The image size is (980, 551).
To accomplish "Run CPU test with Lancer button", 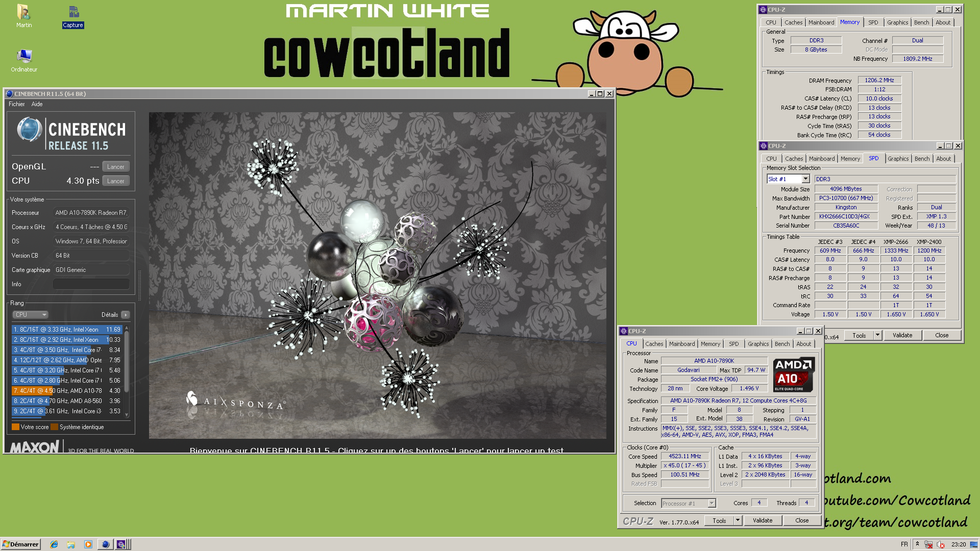I will click(x=116, y=181).
